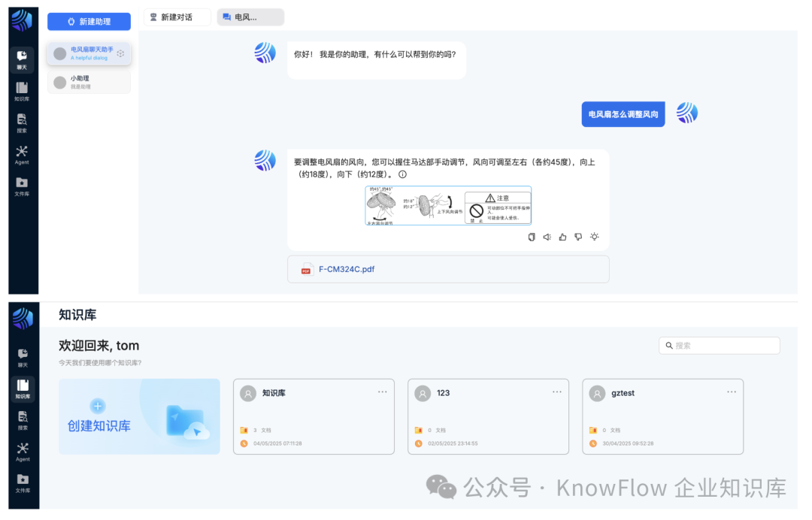Click the fan direction instruction image
Screen dimensions: 812x520
pyautogui.click(x=448, y=205)
